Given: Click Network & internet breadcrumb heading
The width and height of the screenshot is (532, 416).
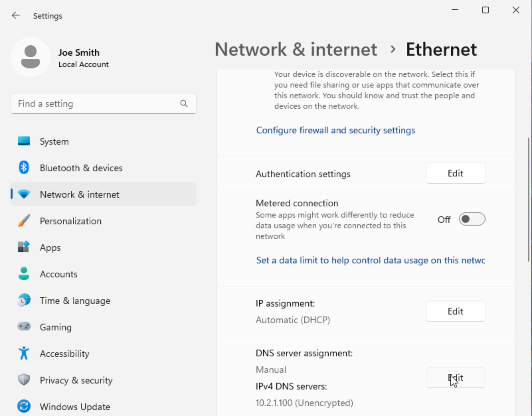Looking at the screenshot, I should click(x=296, y=50).
